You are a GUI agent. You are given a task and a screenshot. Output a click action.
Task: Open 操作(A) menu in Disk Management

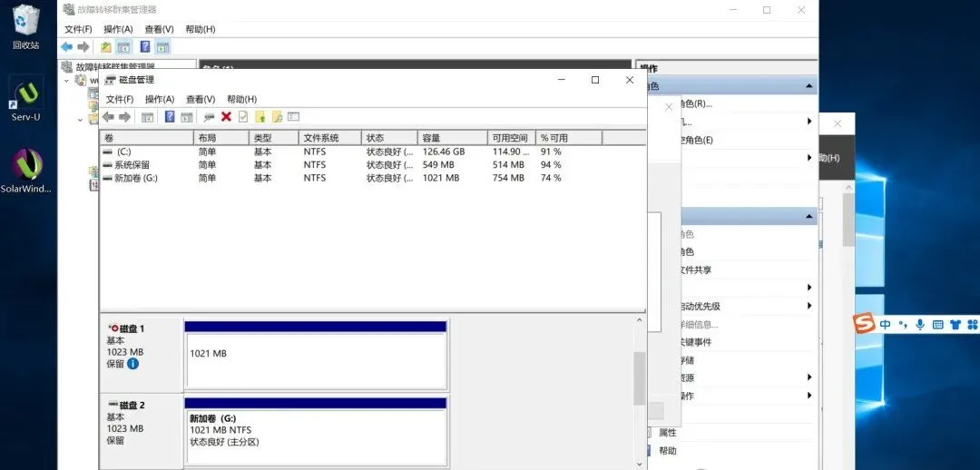(160, 100)
